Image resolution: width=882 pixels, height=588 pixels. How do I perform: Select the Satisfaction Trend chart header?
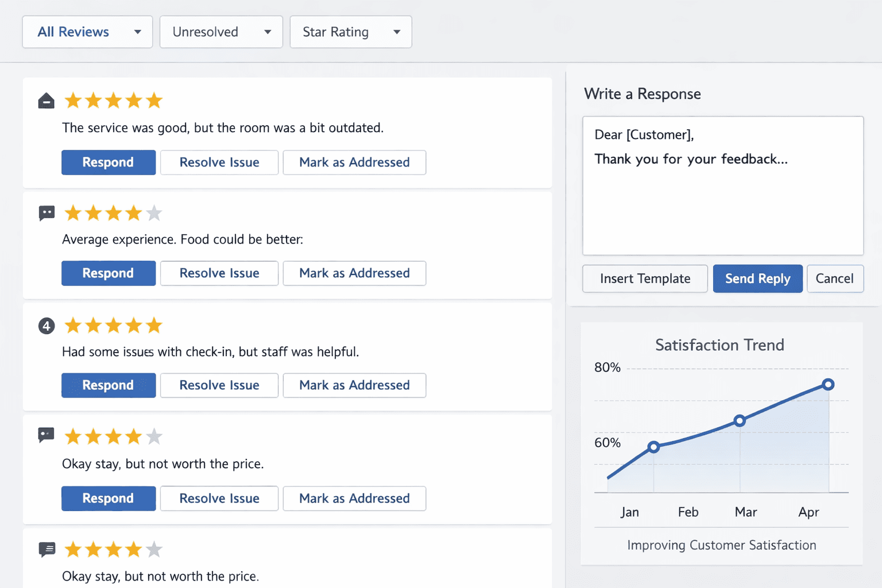[719, 345]
